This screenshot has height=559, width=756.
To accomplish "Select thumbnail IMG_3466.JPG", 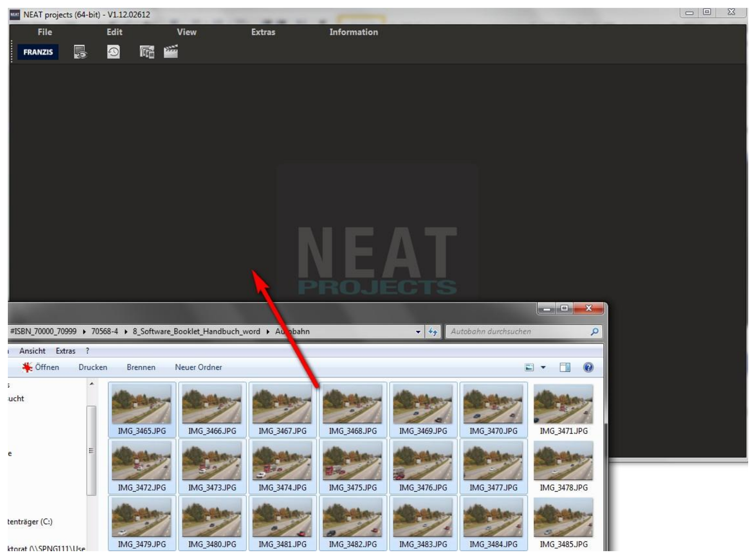I will pyautogui.click(x=212, y=409).
